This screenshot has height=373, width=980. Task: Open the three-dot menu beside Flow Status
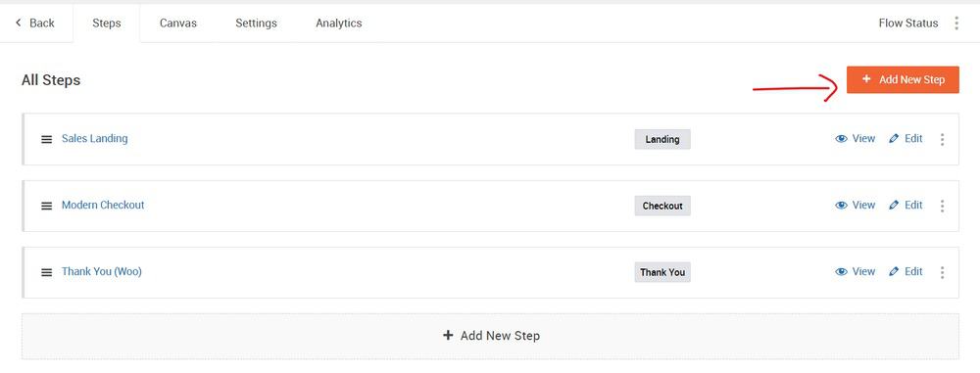tap(956, 23)
